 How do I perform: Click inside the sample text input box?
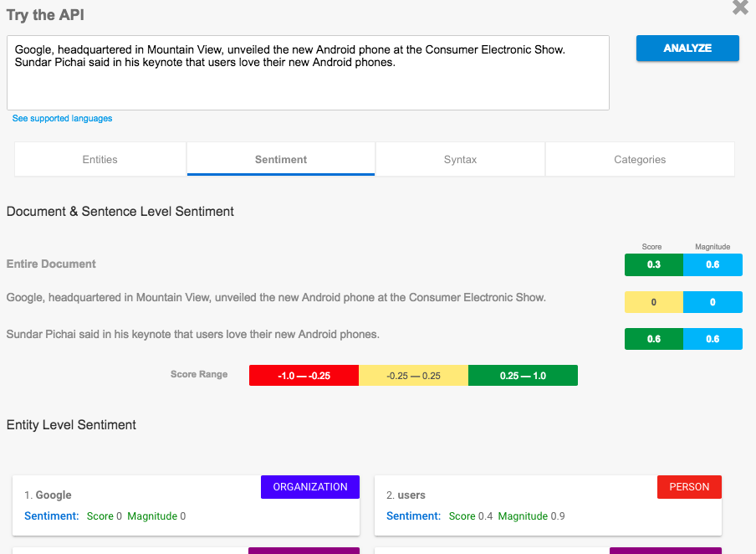[x=308, y=73]
